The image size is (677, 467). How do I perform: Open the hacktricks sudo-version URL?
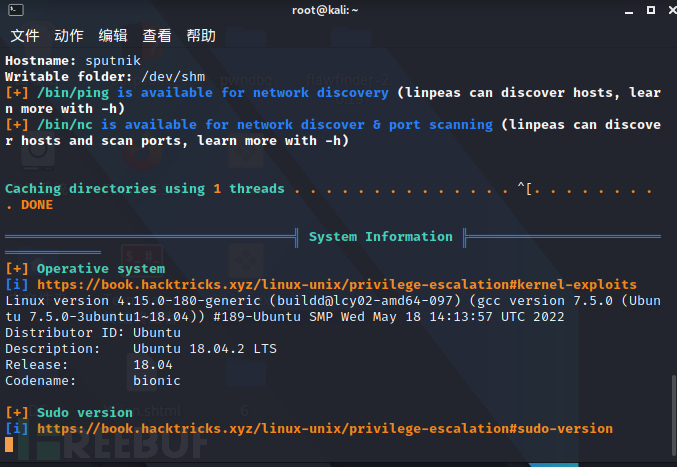tap(325, 428)
